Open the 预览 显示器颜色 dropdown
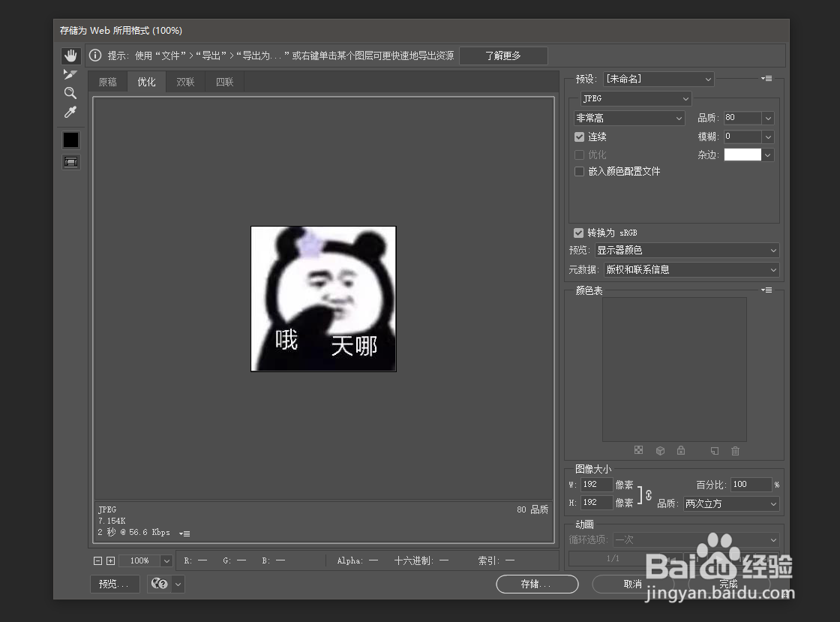 pyautogui.click(x=687, y=250)
